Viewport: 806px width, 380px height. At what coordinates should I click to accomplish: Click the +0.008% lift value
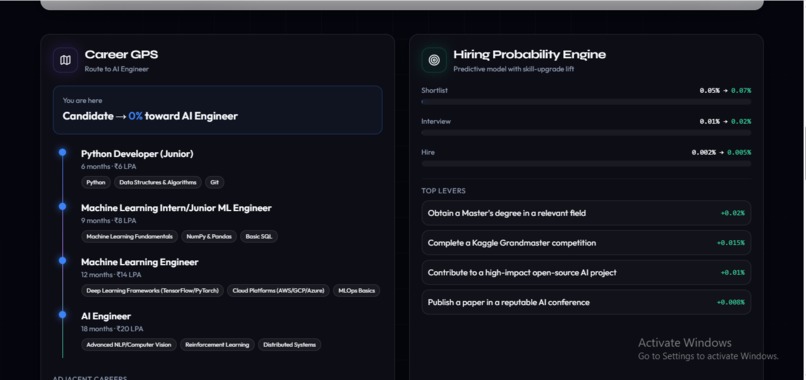pos(730,302)
